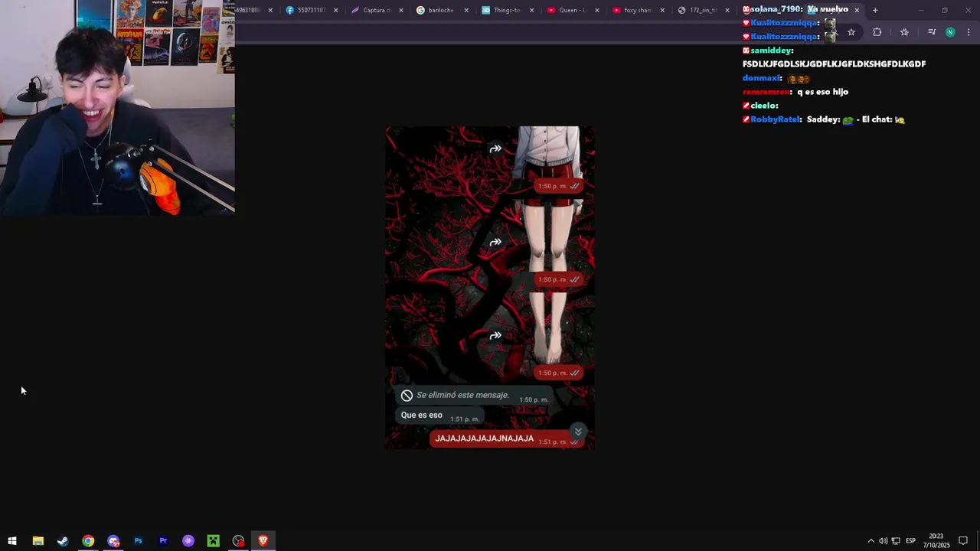This screenshot has width=980, height=551.
Task: Open the clock showing 20:23
Action: pyautogui.click(x=936, y=541)
